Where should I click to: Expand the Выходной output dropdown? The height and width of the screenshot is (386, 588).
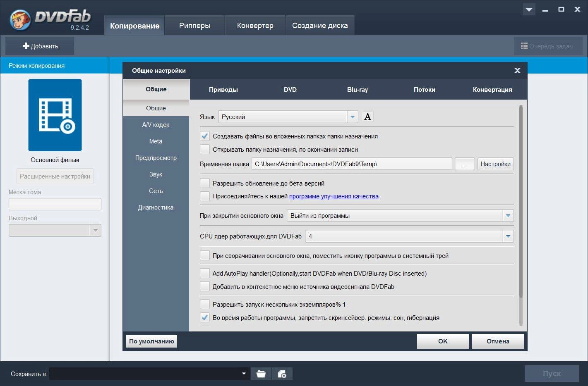55,230
